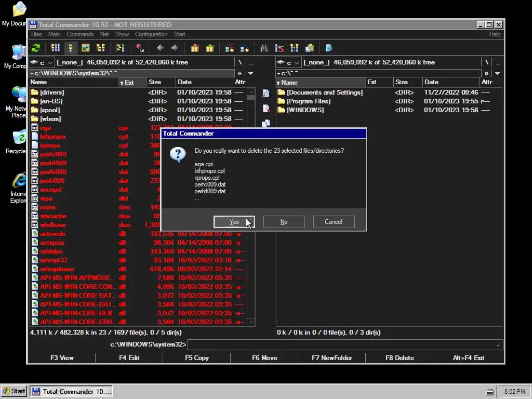Click the F7 NewFolder function button

(332, 358)
